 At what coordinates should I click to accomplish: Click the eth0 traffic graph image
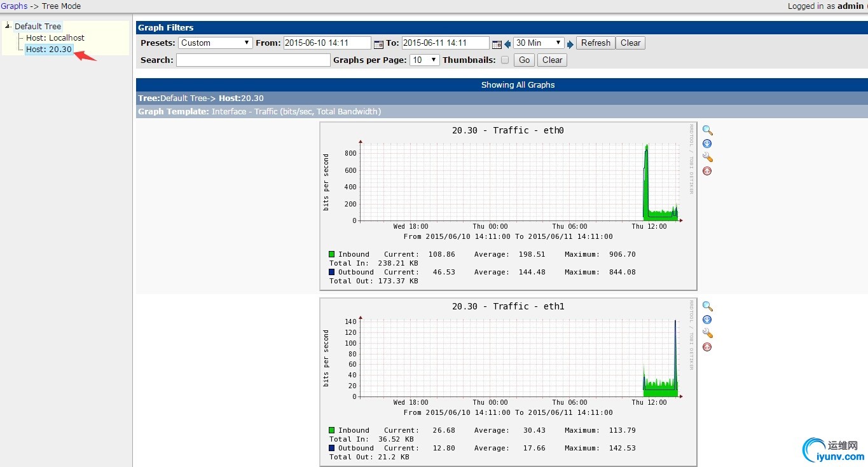click(x=508, y=206)
